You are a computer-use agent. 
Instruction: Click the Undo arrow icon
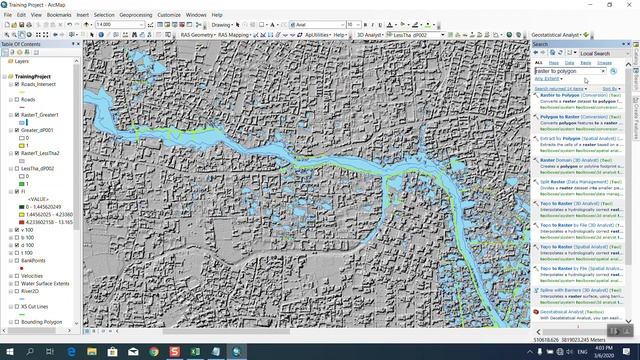click(x=69, y=25)
